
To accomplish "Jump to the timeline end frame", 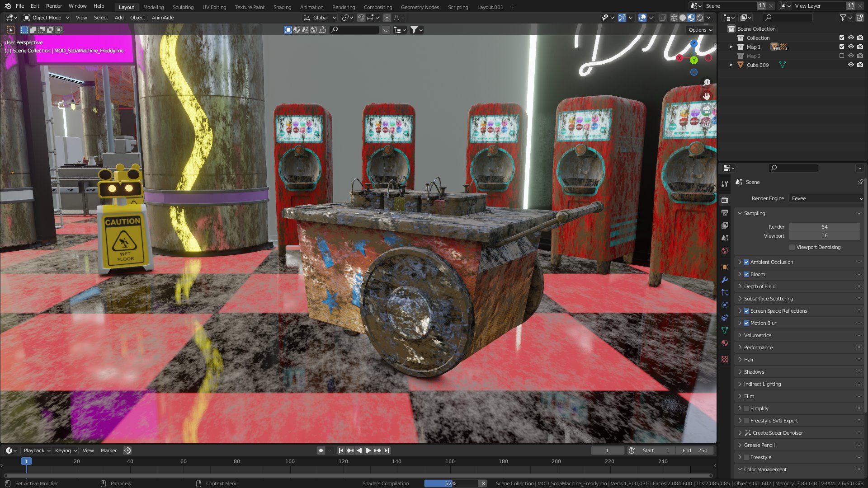I will coord(387,450).
